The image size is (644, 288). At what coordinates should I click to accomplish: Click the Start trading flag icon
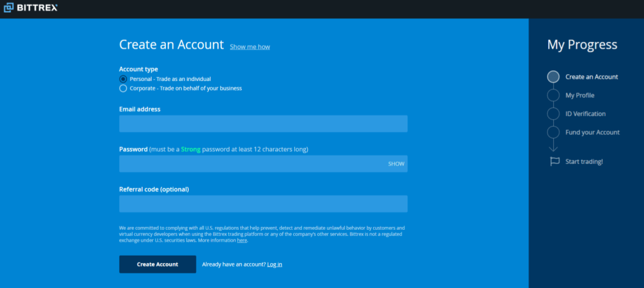[x=554, y=162]
